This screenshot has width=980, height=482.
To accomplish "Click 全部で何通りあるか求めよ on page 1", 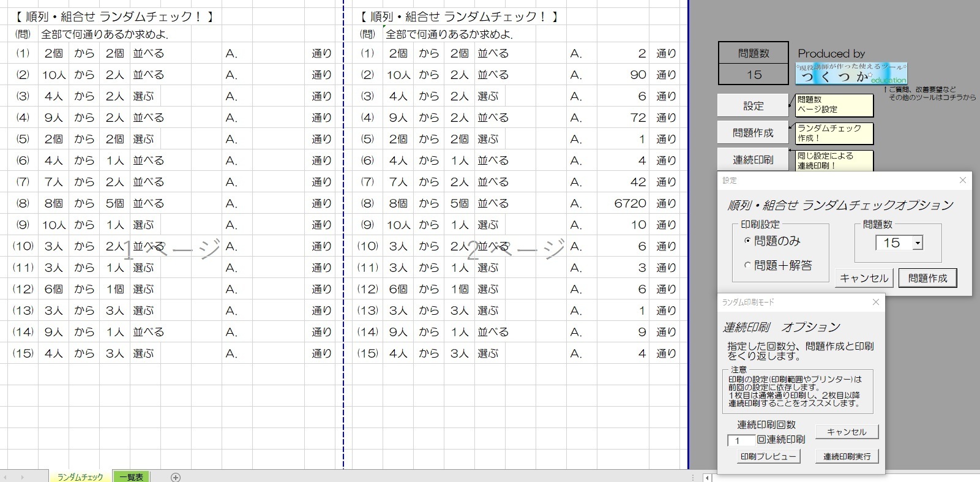I will (x=105, y=35).
